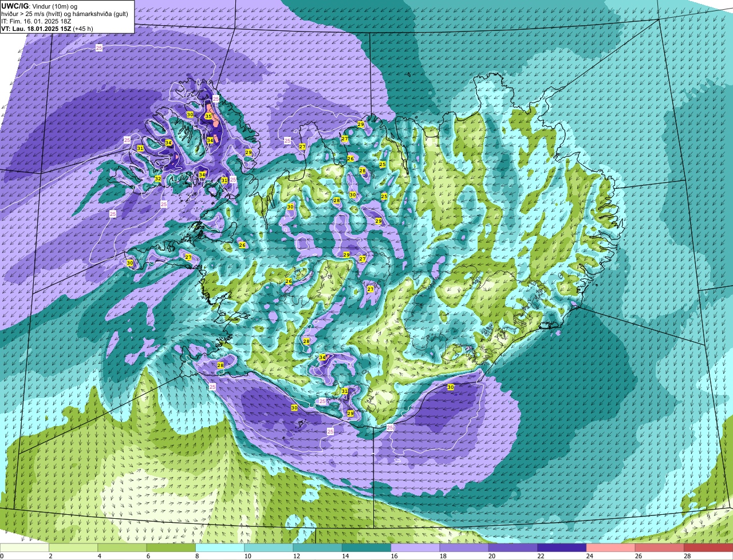Pick the dark red swatch above 28 m/s
The height and width of the screenshot is (560, 733).
(708, 547)
